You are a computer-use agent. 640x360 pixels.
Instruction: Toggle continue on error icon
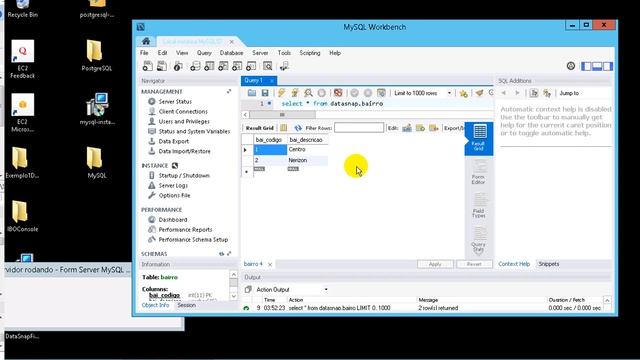338,93
